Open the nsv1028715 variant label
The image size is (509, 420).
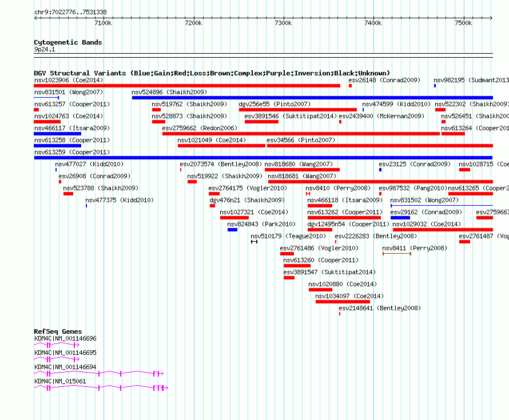[x=484, y=164]
